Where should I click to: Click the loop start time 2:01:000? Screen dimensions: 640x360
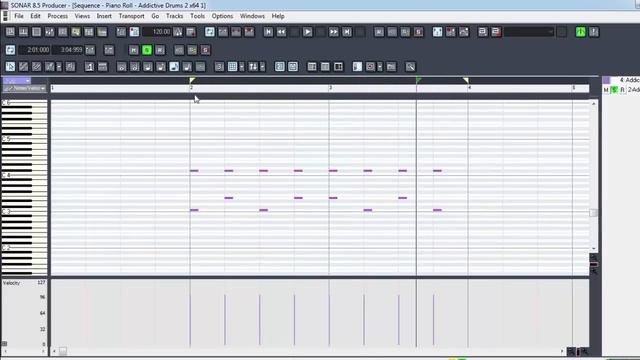point(35,50)
